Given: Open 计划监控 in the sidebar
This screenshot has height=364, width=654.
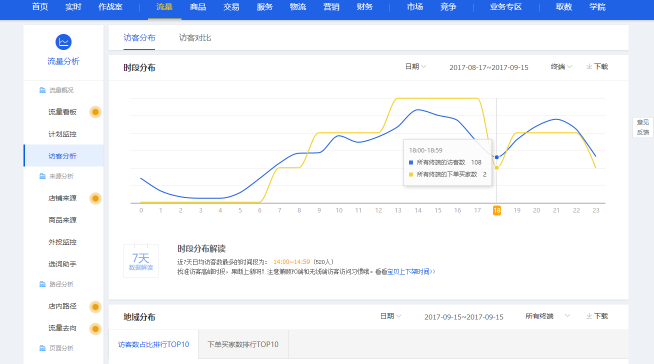Looking at the screenshot, I should [x=63, y=134].
